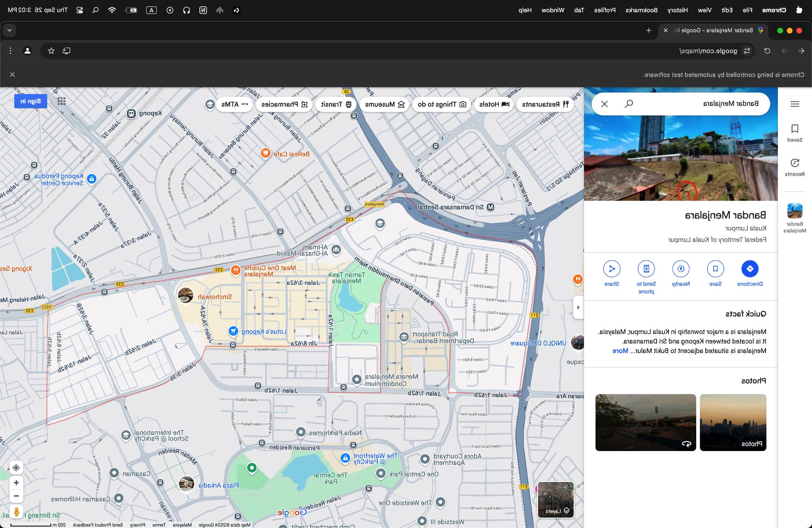Click the Menara Menjalara Condominium marker

pos(357,380)
